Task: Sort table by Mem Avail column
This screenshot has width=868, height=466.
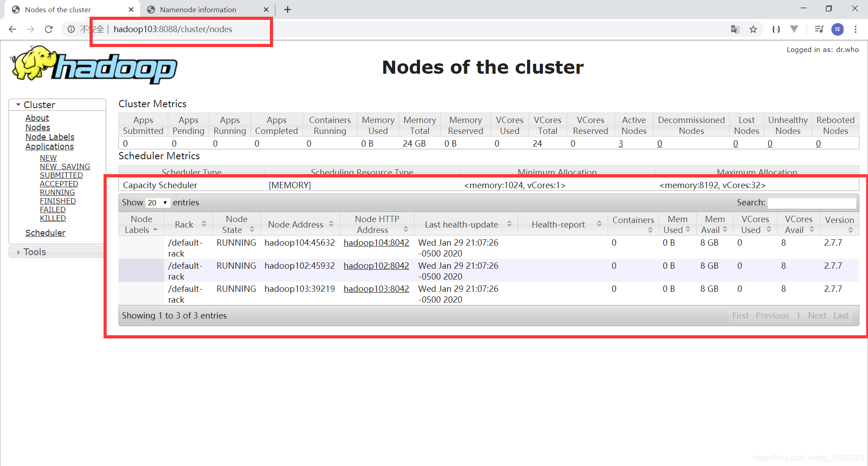Action: point(715,224)
